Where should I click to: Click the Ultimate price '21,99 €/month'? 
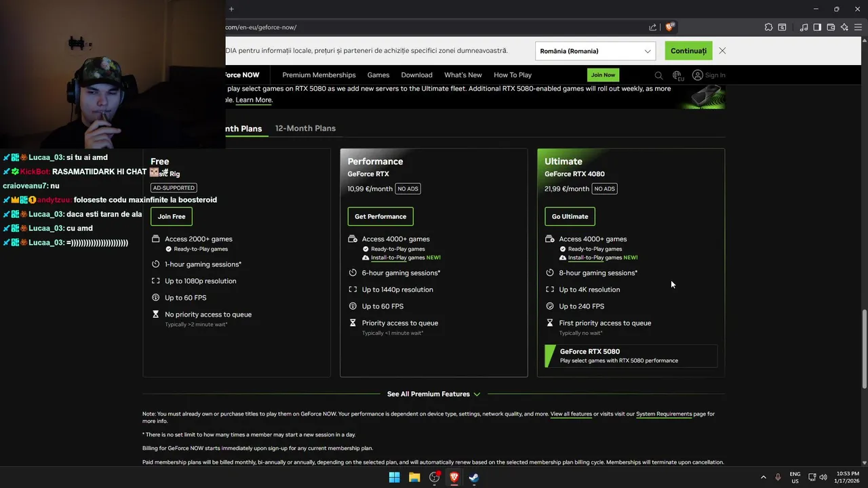click(567, 188)
